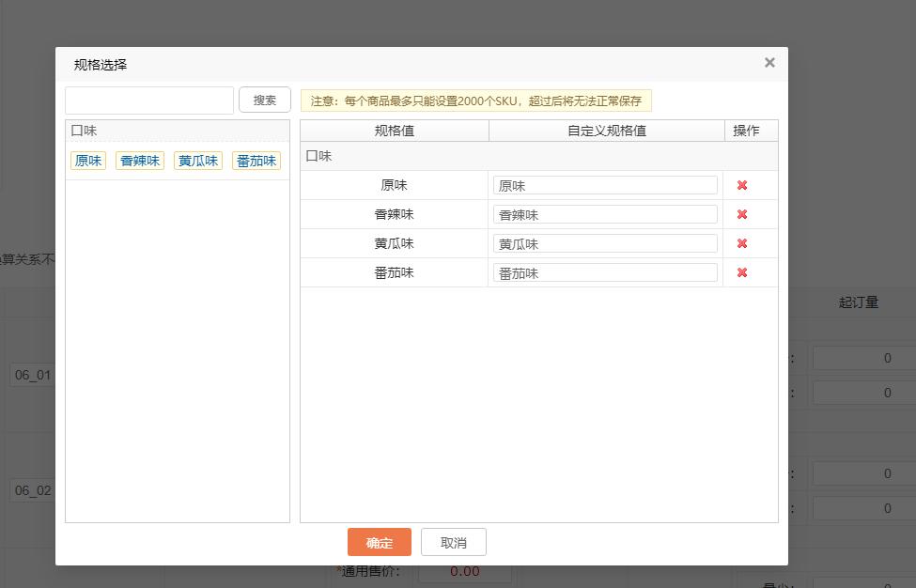This screenshot has height=588, width=916.
Task: Delete the 香辣味 spec row
Action: click(x=742, y=214)
